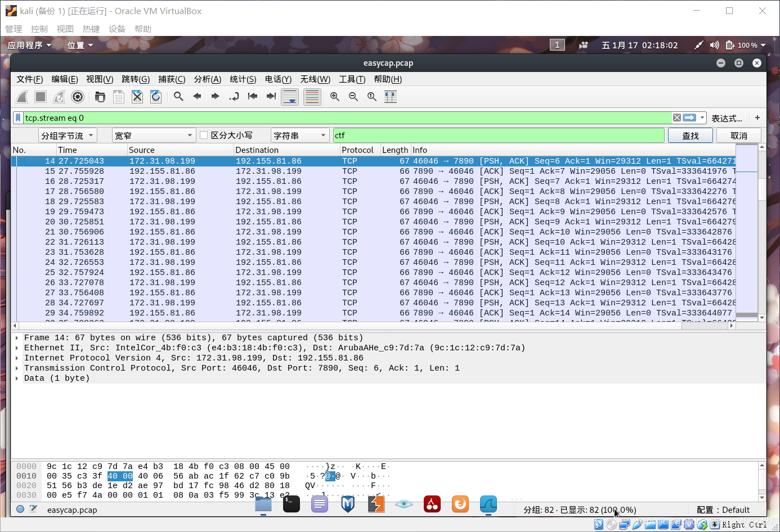Save this capture file icon
The image size is (780, 532).
pyautogui.click(x=118, y=97)
